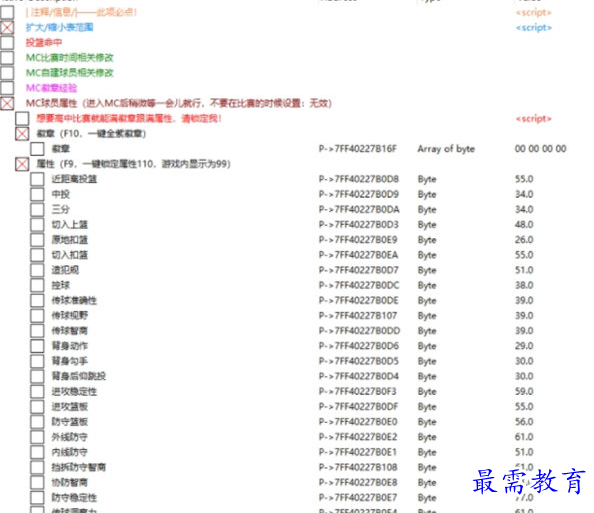This screenshot has width=594, height=513.
Task: Select the red 投篮命中 entry text
Action: [44, 42]
